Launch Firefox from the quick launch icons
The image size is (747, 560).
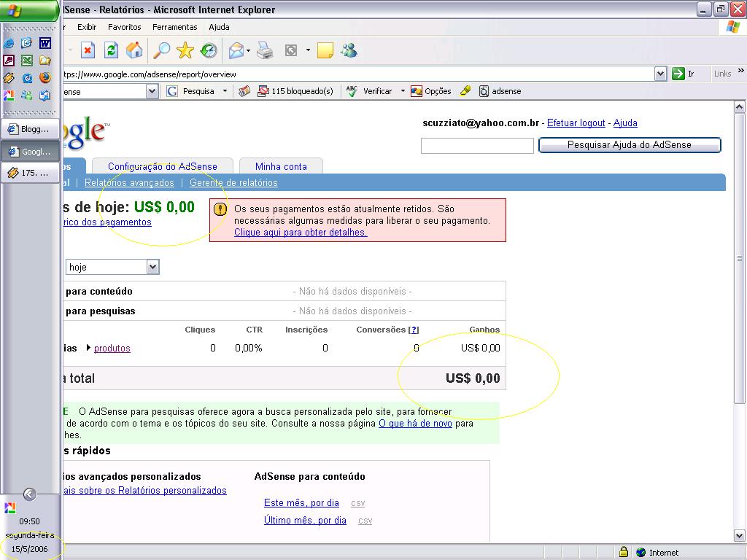pyautogui.click(x=44, y=77)
